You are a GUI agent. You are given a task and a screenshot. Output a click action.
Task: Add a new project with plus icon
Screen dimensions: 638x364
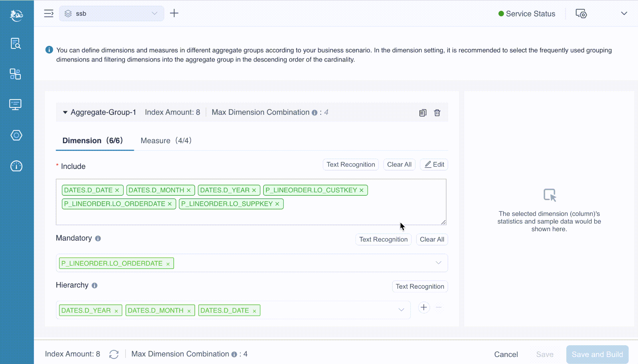[174, 13]
